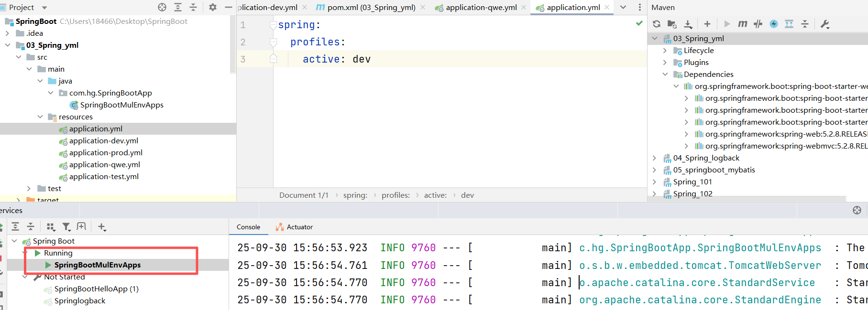Click TomcatWebServer class link in console
The width and height of the screenshot is (868, 310).
700,265
